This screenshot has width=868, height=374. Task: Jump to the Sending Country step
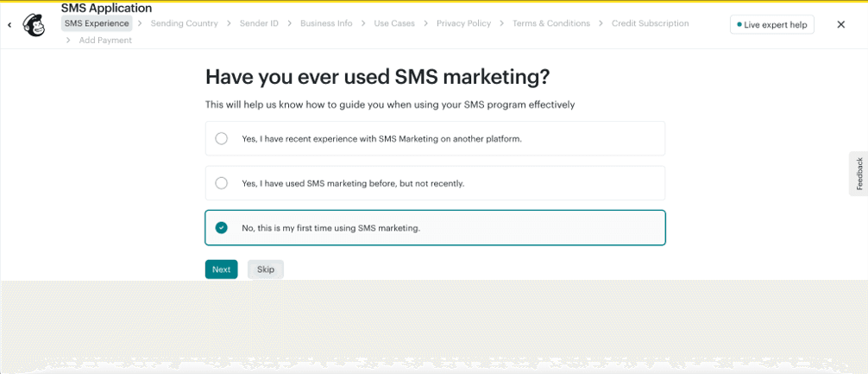pyautogui.click(x=185, y=23)
